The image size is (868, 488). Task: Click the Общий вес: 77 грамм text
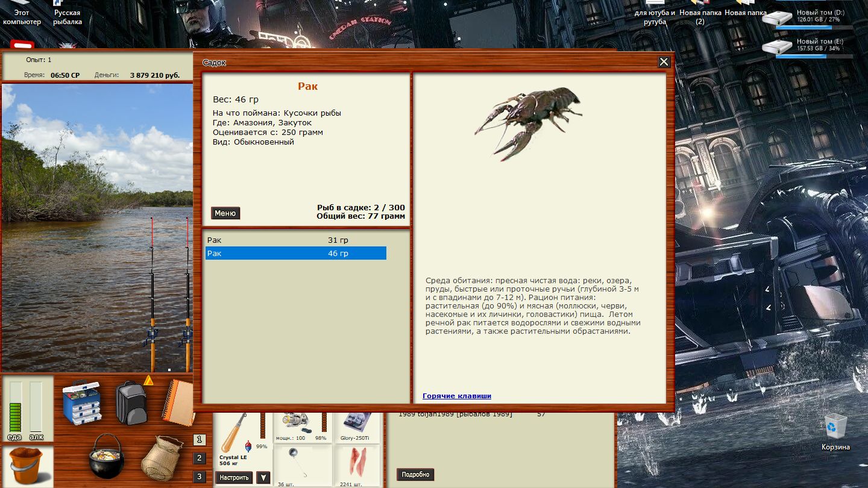[361, 216]
